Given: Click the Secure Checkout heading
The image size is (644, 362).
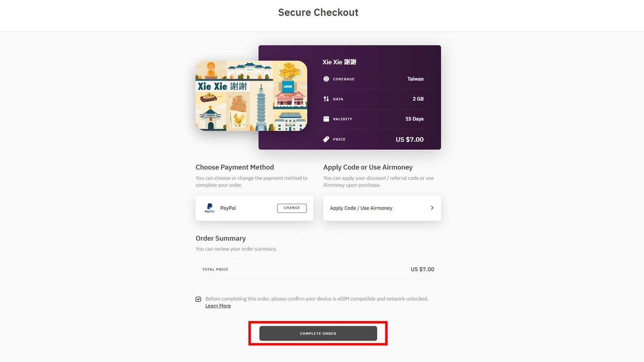Looking at the screenshot, I should 318,12.
